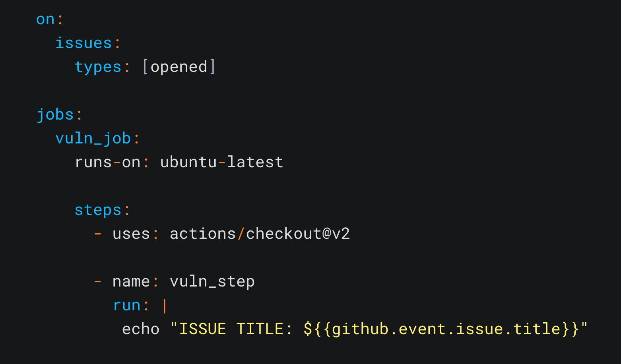Select the "vuln_job" job name
Viewport: 621px width, 364px height.
coord(93,139)
